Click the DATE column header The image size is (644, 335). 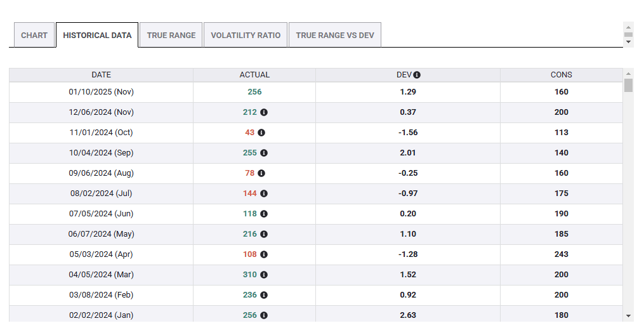pyautogui.click(x=101, y=75)
